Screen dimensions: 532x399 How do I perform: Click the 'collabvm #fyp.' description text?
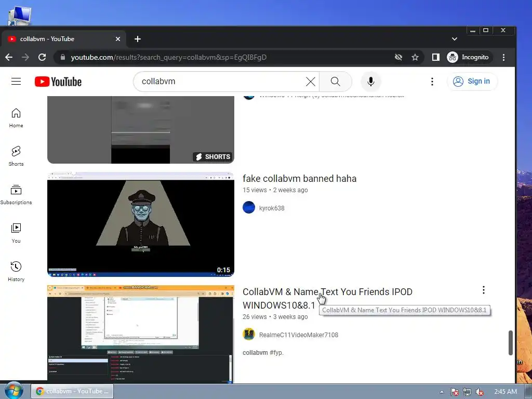coord(263,353)
